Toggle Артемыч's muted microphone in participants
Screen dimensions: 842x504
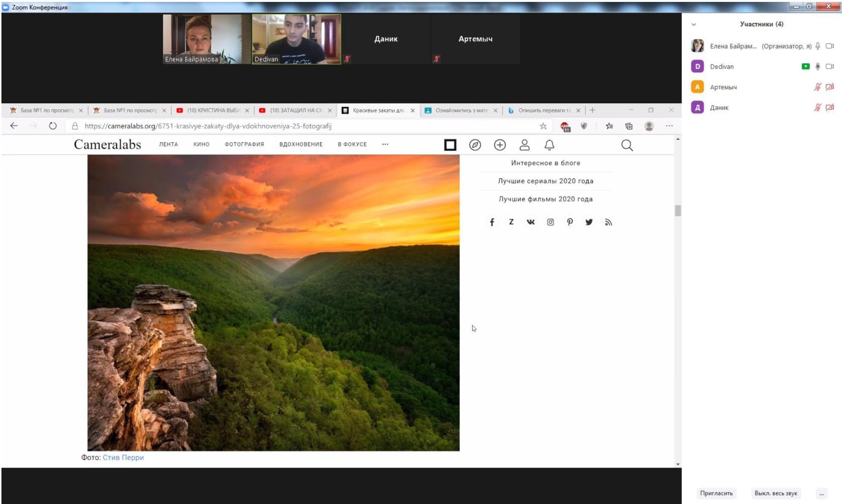(x=818, y=87)
